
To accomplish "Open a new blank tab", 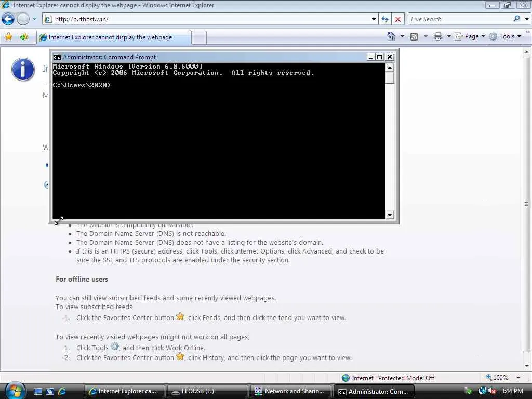I will (x=199, y=37).
